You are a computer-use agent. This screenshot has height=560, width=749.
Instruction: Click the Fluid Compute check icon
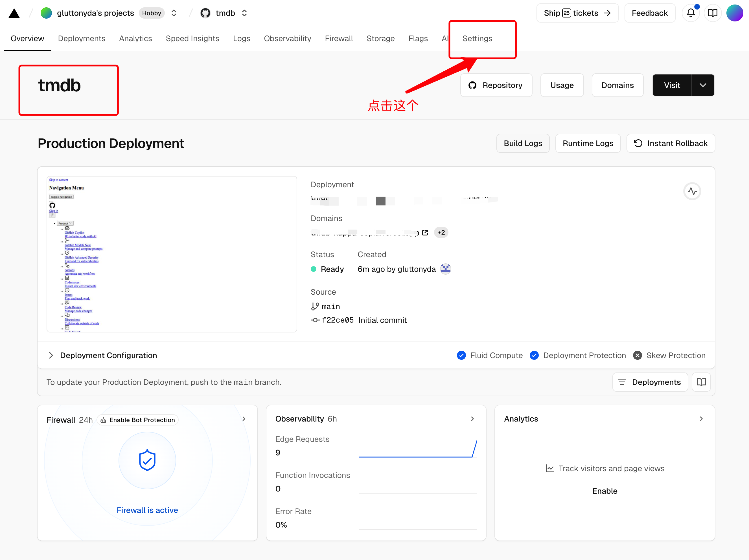(461, 355)
